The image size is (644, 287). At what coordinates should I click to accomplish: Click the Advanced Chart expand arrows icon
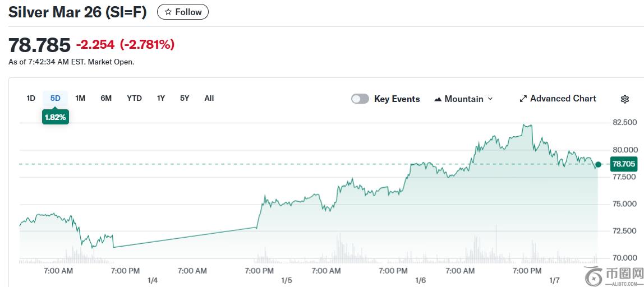(x=523, y=99)
